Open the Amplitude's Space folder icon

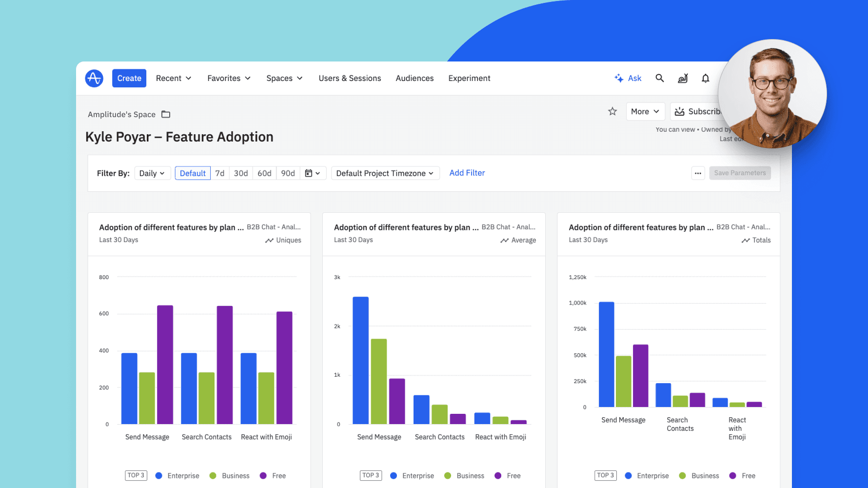(x=165, y=114)
